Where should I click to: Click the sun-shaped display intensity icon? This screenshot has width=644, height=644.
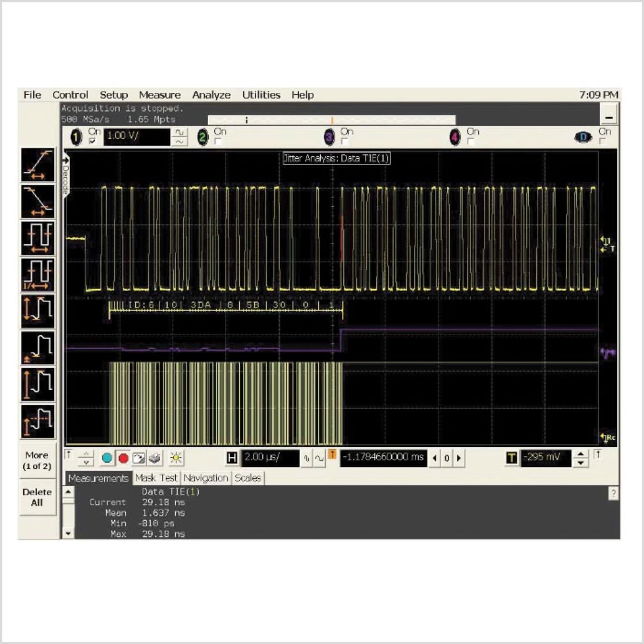[176, 458]
